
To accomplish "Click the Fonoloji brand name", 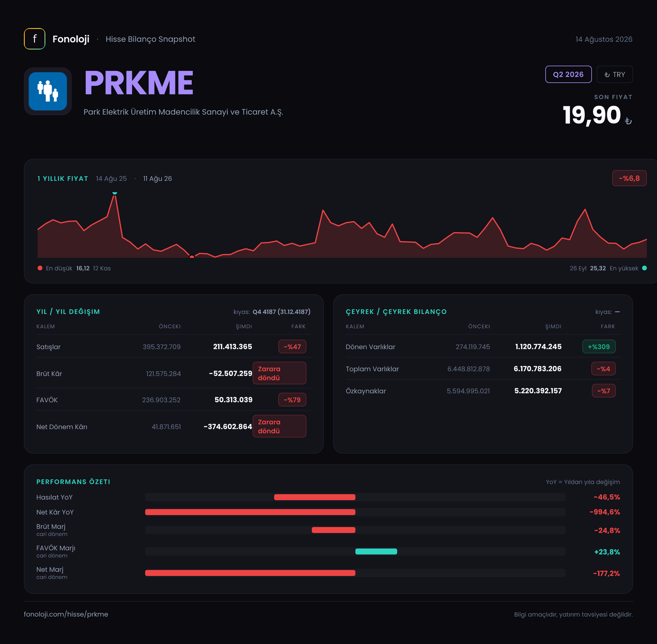I will click(x=71, y=39).
